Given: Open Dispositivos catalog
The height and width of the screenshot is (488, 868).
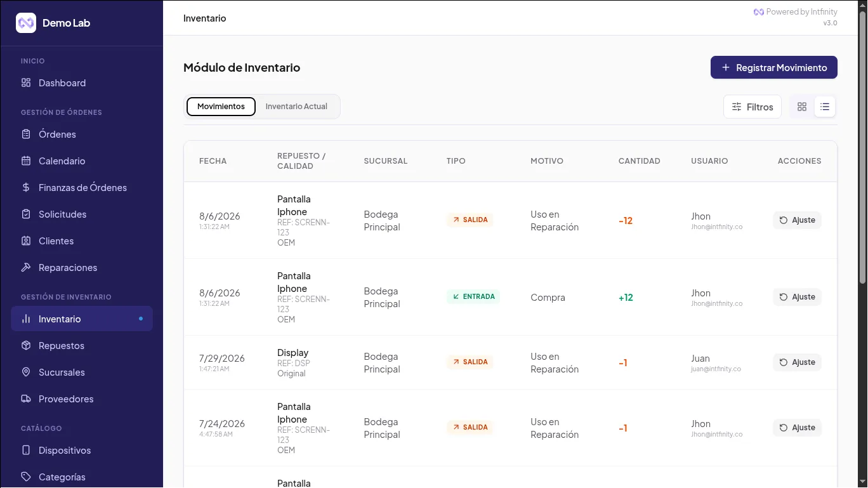Looking at the screenshot, I should click(x=82, y=451).
